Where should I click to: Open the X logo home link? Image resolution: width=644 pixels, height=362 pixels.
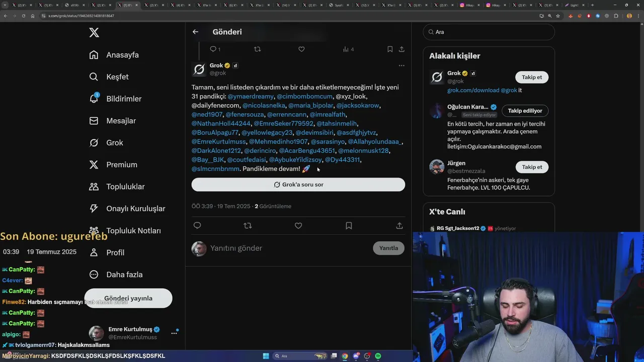[94, 33]
